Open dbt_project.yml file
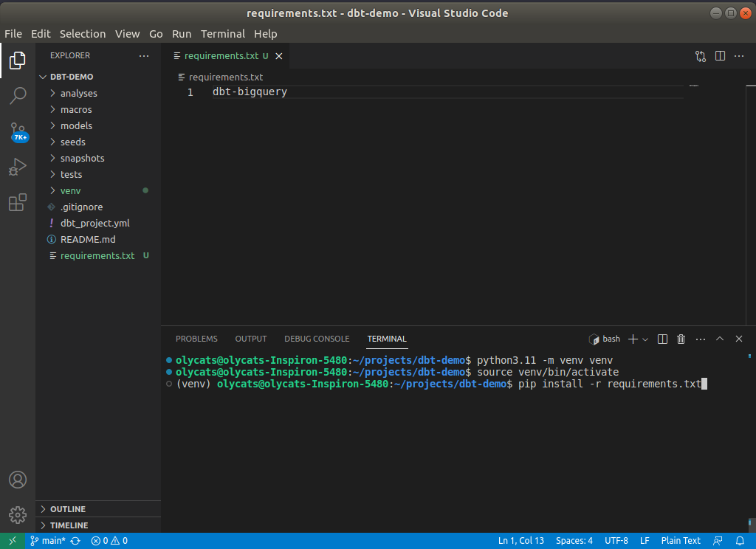The width and height of the screenshot is (756, 549). (98, 223)
